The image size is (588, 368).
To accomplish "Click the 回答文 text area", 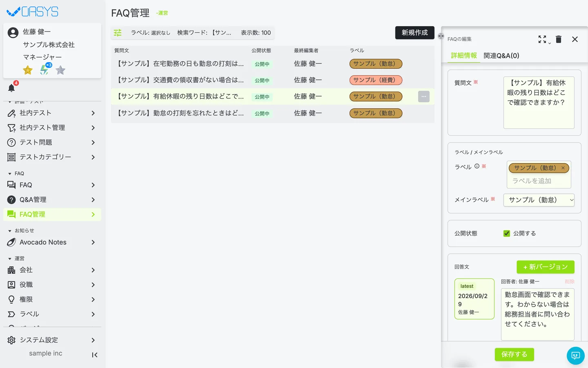I will tap(538, 314).
